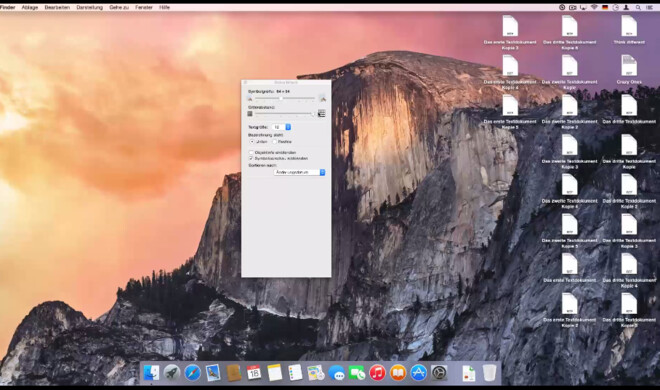The height and width of the screenshot is (390, 660).
Task: Click tight grid spacing icon left of slider
Action: pyautogui.click(x=250, y=114)
